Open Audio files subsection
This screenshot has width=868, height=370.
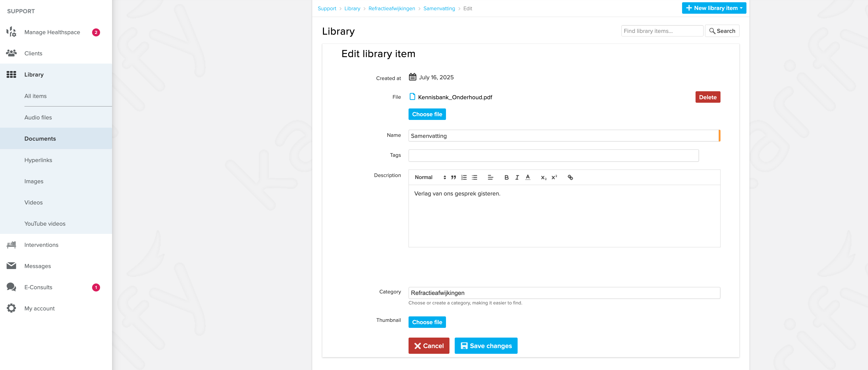(38, 117)
